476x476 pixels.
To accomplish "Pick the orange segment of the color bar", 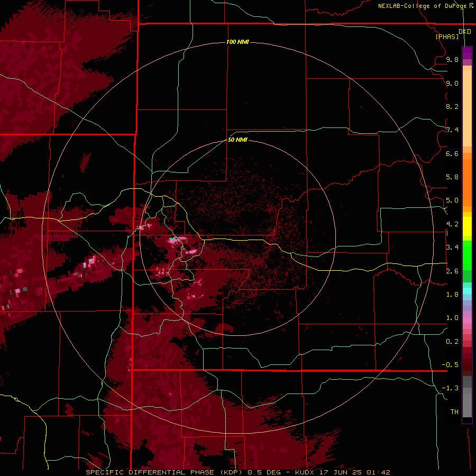I will click(467, 182).
